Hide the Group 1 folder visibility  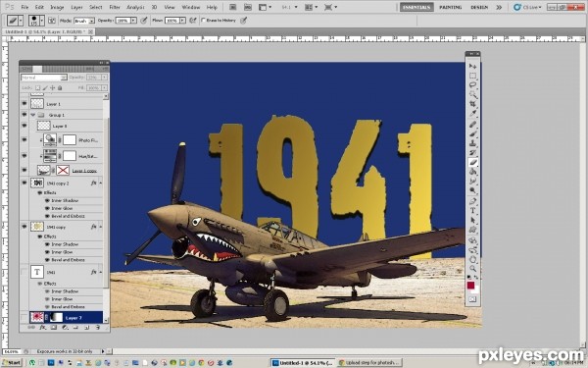[24, 115]
